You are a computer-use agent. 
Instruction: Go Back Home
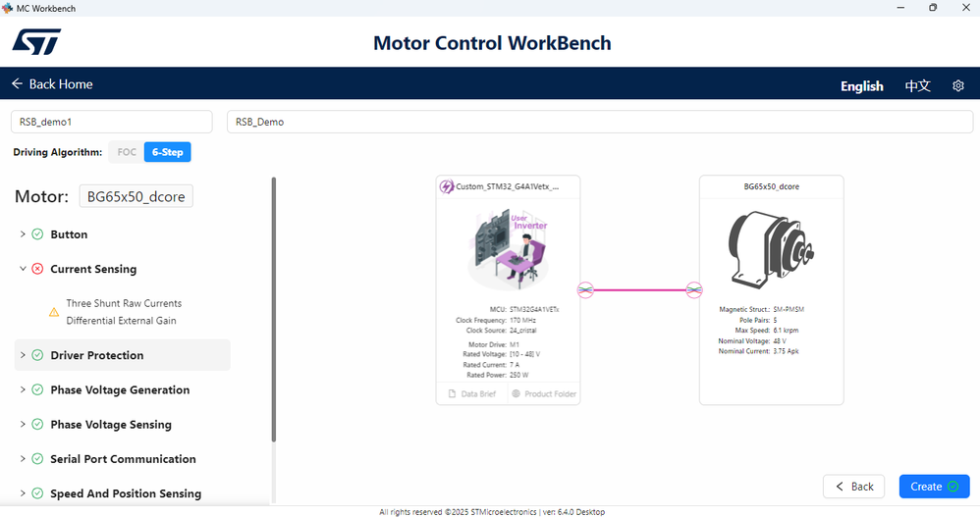(52, 83)
